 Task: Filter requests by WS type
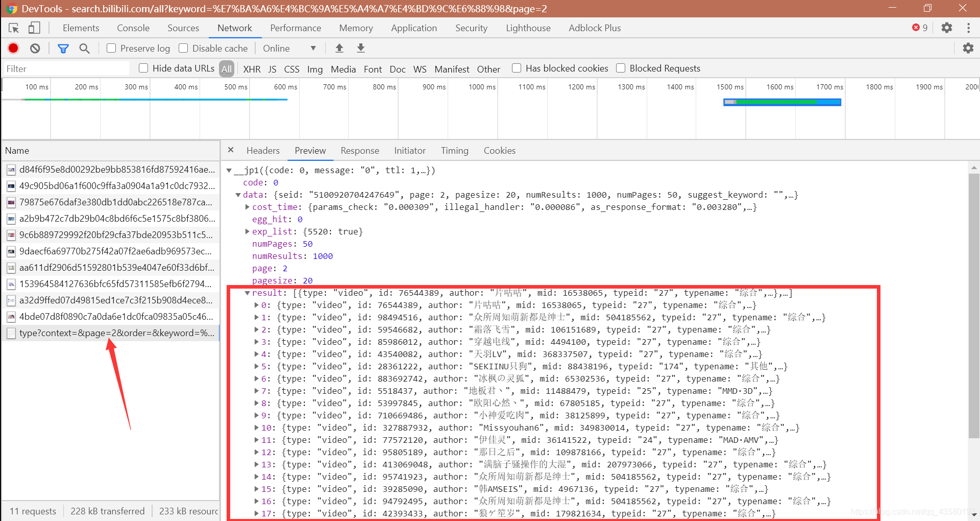click(x=420, y=69)
